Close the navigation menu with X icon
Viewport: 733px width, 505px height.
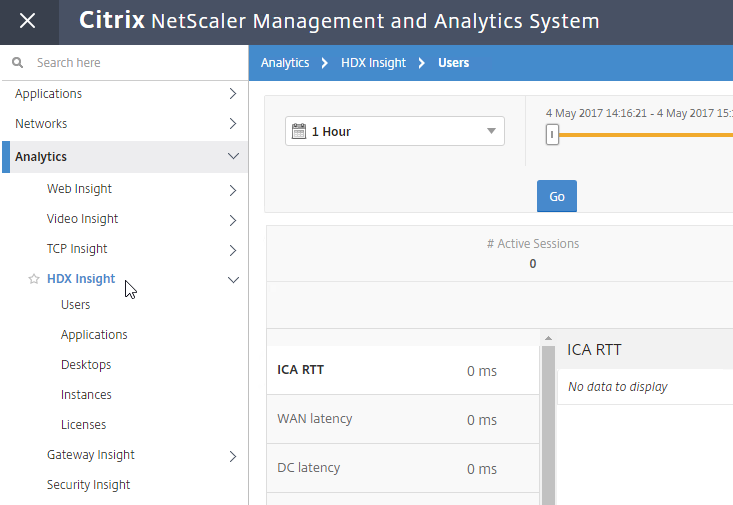pos(28,21)
